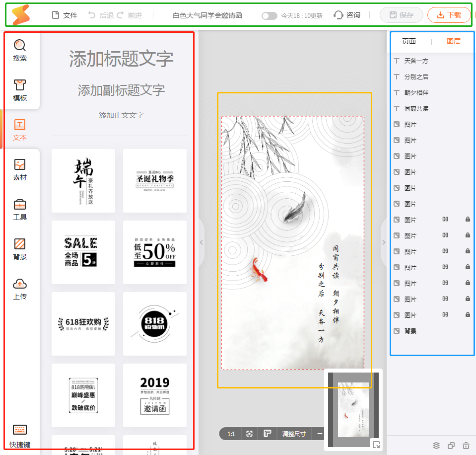Zoom out with the minus button

coord(320,434)
